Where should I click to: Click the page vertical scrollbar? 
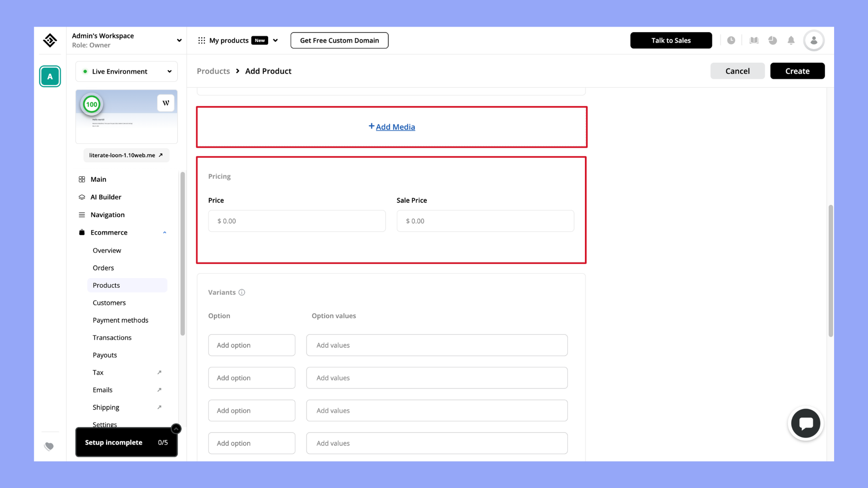click(830, 271)
